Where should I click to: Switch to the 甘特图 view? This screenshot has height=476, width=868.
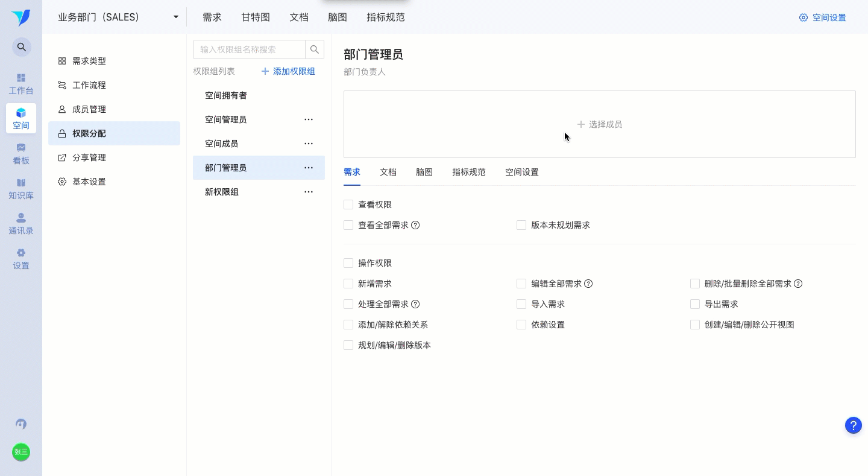[x=255, y=17]
